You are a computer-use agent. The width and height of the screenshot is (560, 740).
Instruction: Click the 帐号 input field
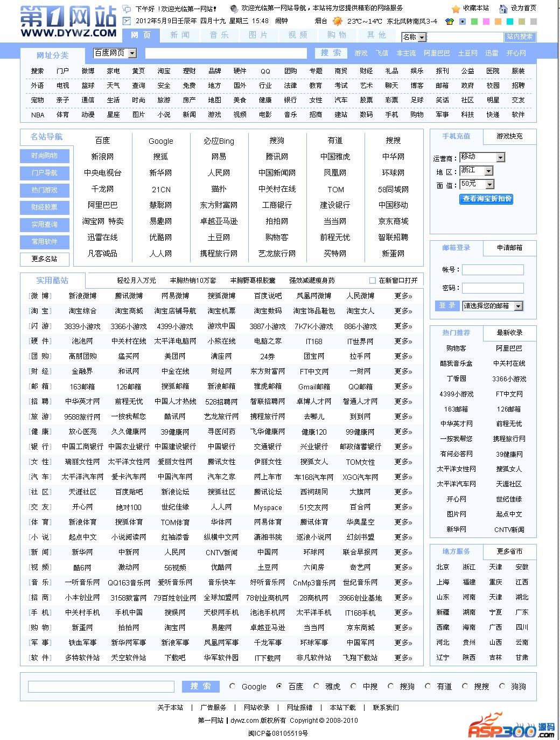click(x=493, y=270)
